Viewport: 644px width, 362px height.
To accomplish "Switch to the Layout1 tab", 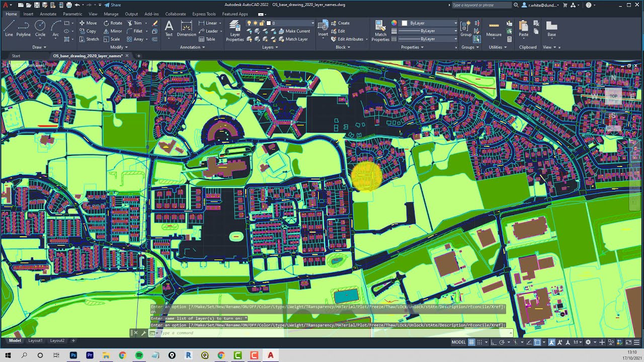I will click(35, 340).
